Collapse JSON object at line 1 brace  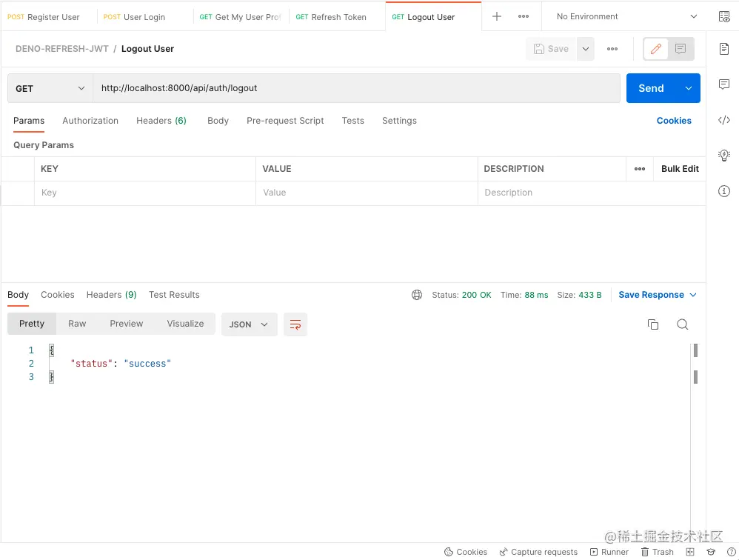(51, 350)
